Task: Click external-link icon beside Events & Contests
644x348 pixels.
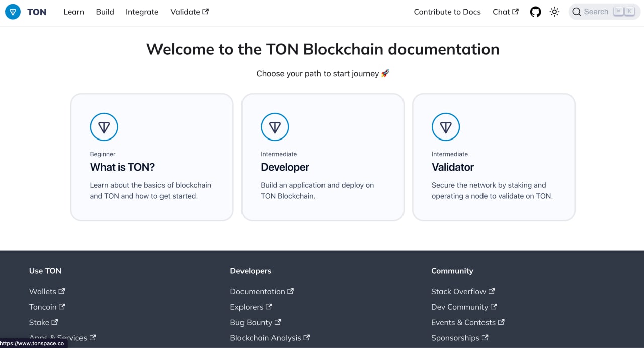Action: [x=502, y=322]
